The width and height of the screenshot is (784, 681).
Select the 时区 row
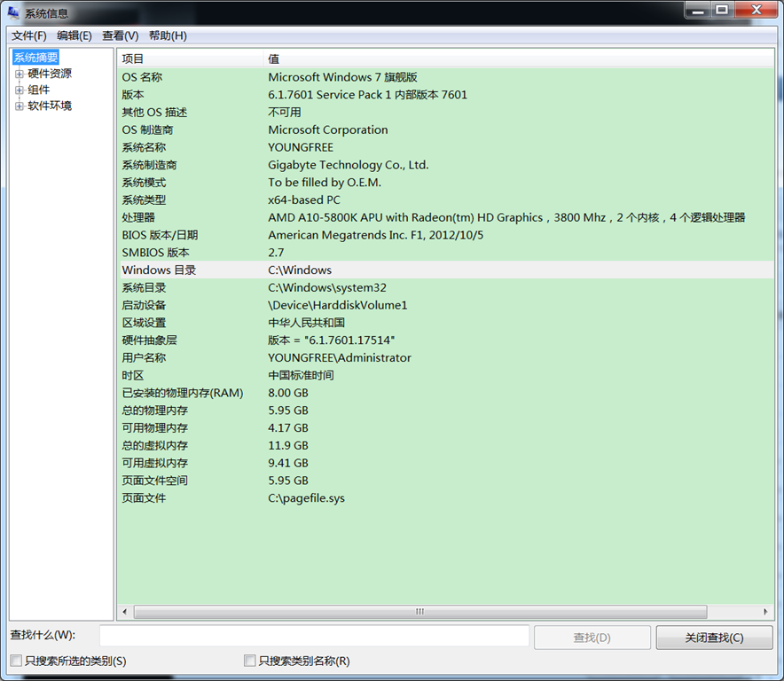pyautogui.click(x=446, y=375)
